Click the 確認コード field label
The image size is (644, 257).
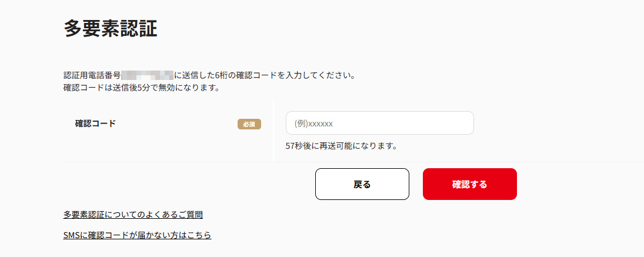point(95,124)
